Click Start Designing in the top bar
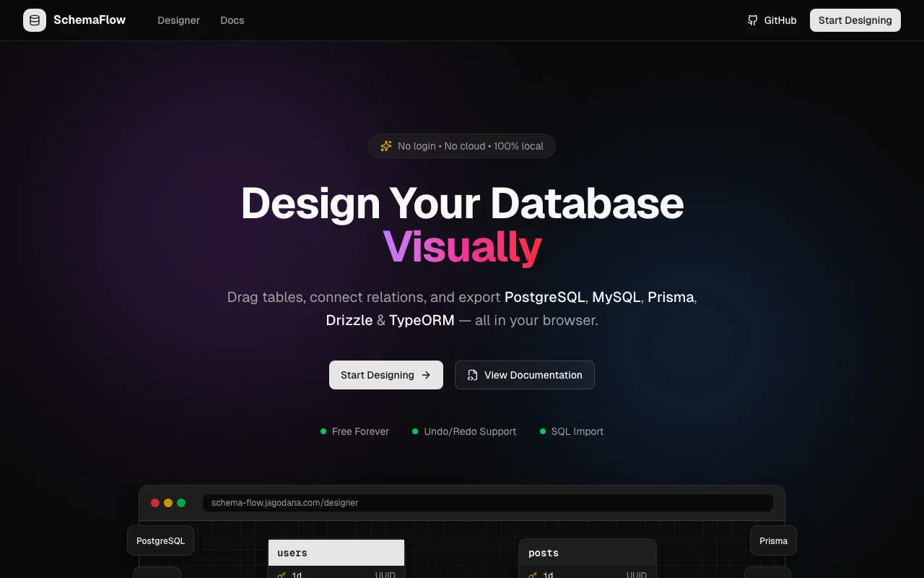This screenshot has height=578, width=924. 855,20
